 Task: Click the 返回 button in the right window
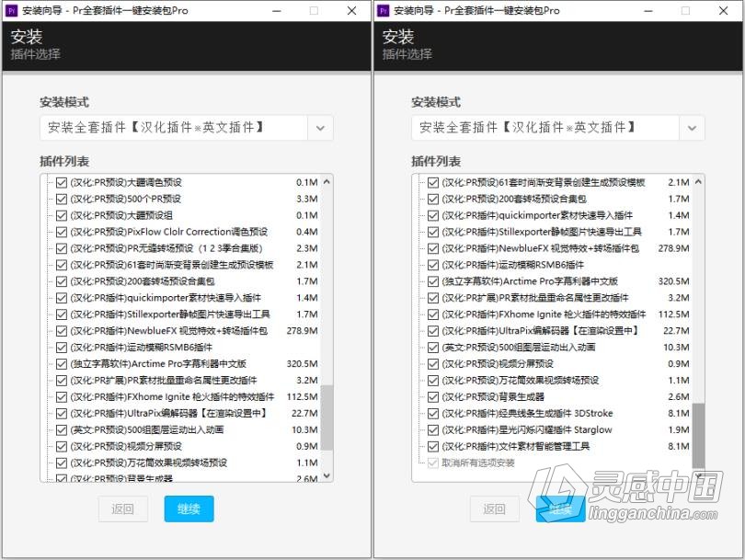pos(495,509)
